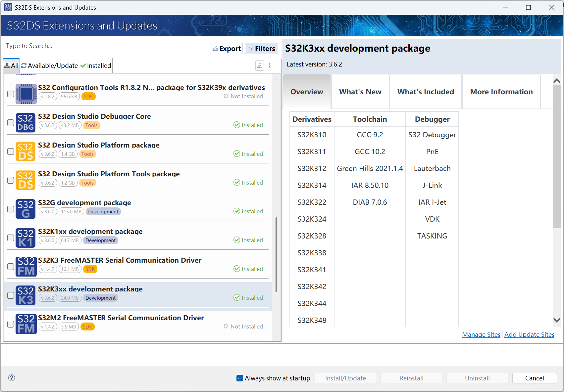Click the Reinstall button
The width and height of the screenshot is (564, 392).
[x=411, y=378]
